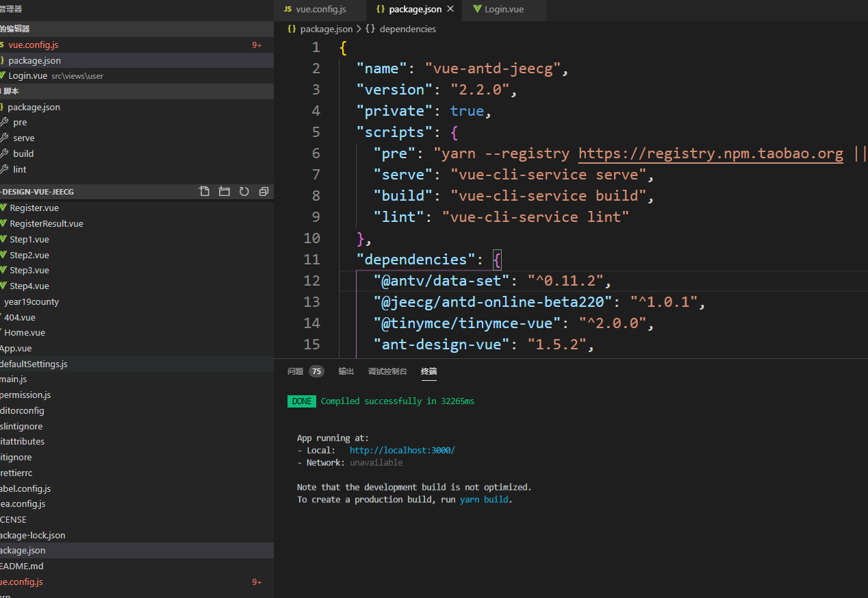868x598 pixels.
Task: Open Step2.vue in the file tree
Action: click(137, 255)
